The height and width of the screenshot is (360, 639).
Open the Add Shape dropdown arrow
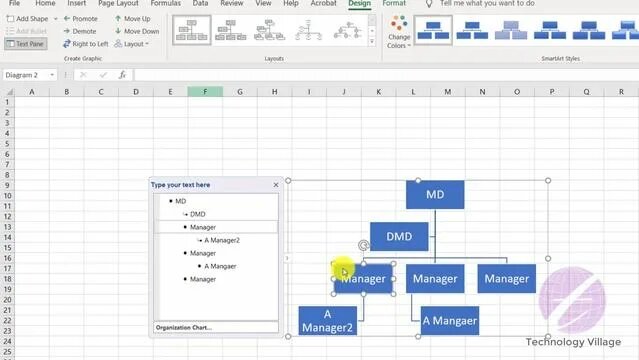coord(55,19)
